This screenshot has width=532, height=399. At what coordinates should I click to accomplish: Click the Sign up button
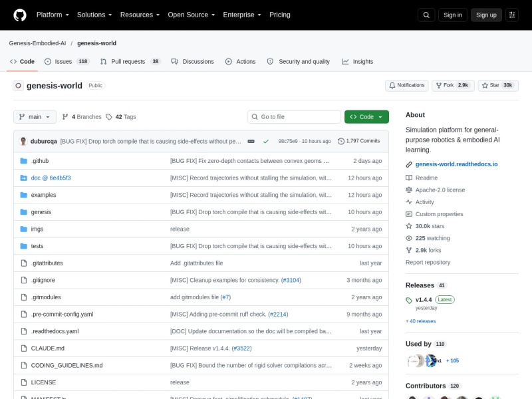pos(486,15)
